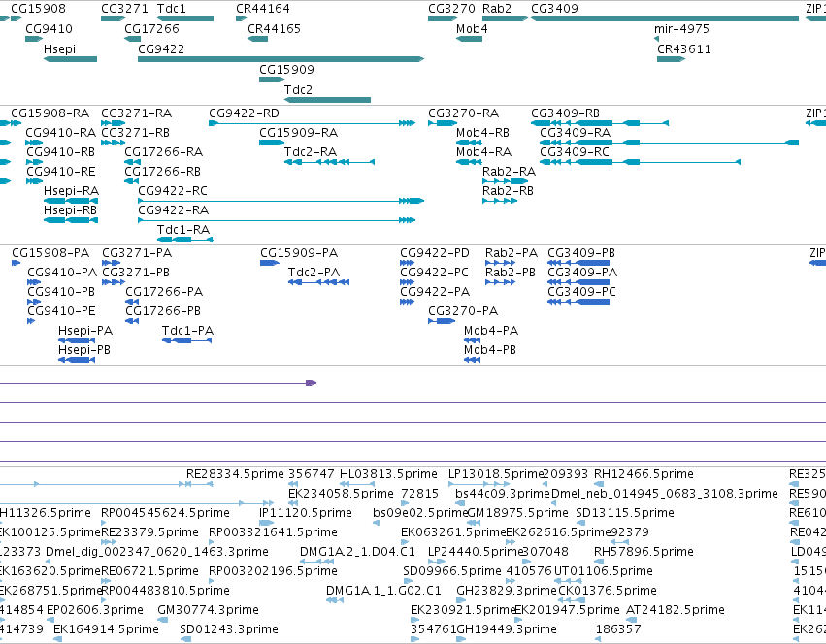The height and width of the screenshot is (644, 826).
Task: Click the CG15909-PA protein label
Action: pyautogui.click(x=299, y=253)
